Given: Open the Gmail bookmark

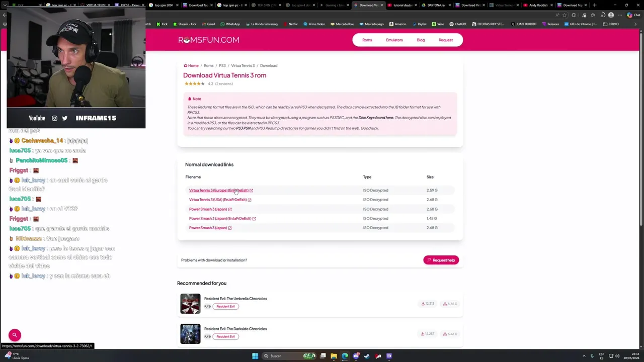Looking at the screenshot, I should tap(208, 24).
